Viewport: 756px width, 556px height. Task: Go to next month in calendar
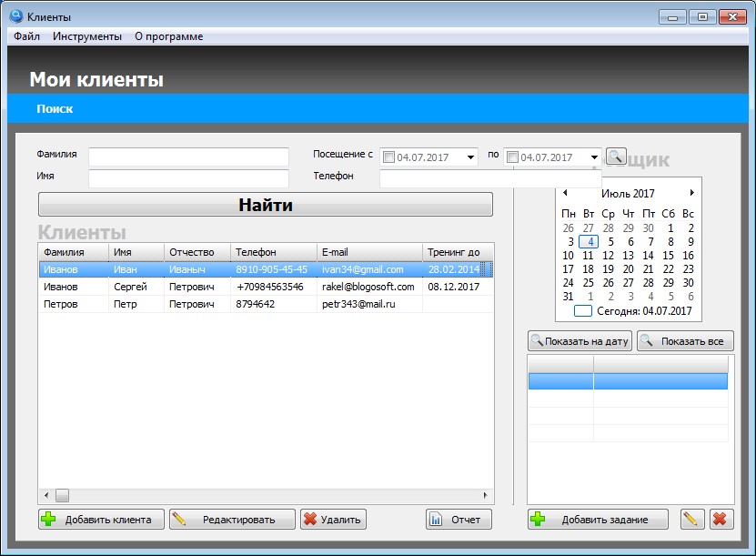(692, 193)
